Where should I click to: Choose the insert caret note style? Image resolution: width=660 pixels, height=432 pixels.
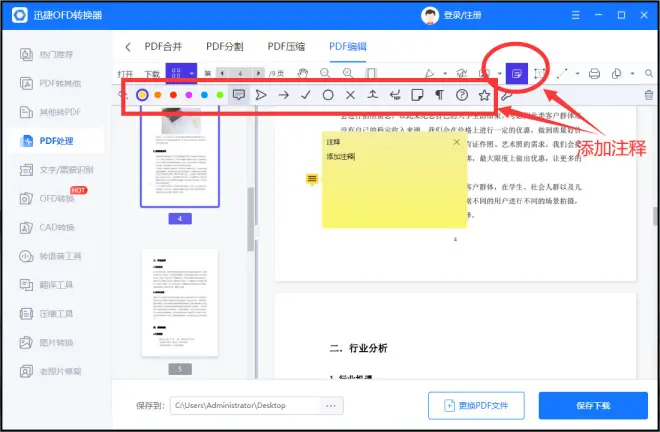pos(373,95)
